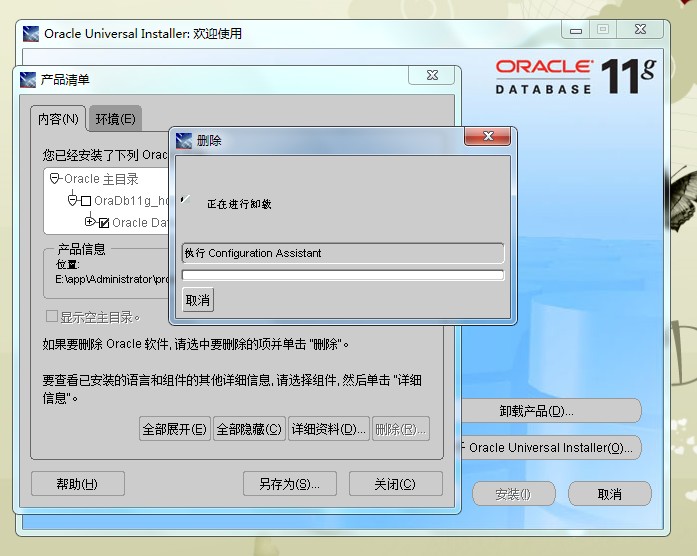Image resolution: width=697 pixels, height=556 pixels.
Task: Click the 正在进行卸载 status text
Action: pos(239,204)
